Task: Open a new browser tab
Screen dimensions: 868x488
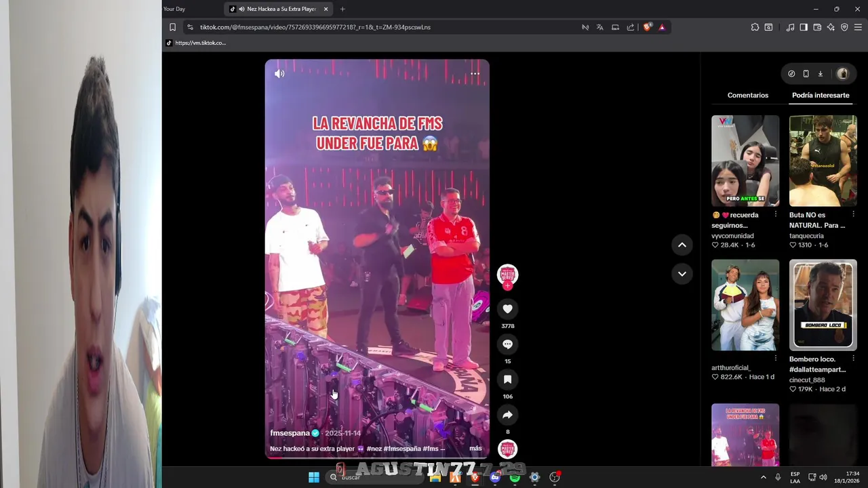Action: [x=342, y=9]
